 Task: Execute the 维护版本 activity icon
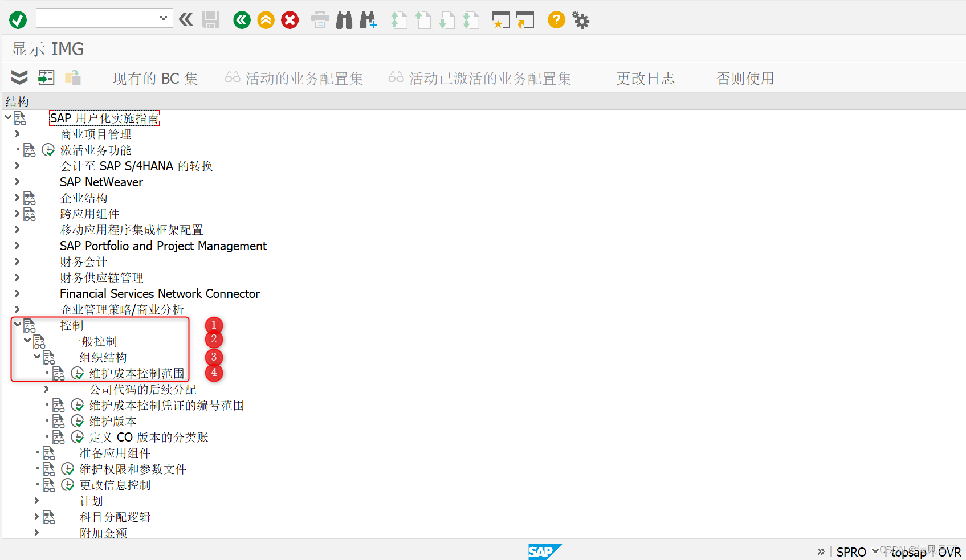tap(78, 421)
